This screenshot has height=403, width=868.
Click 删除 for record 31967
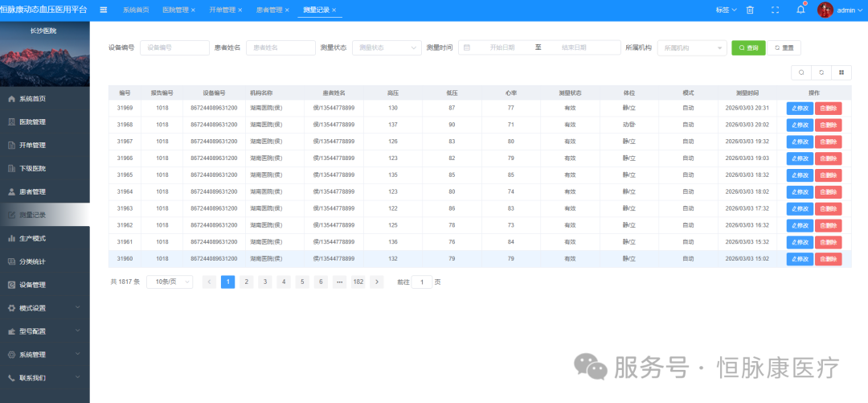click(x=828, y=142)
